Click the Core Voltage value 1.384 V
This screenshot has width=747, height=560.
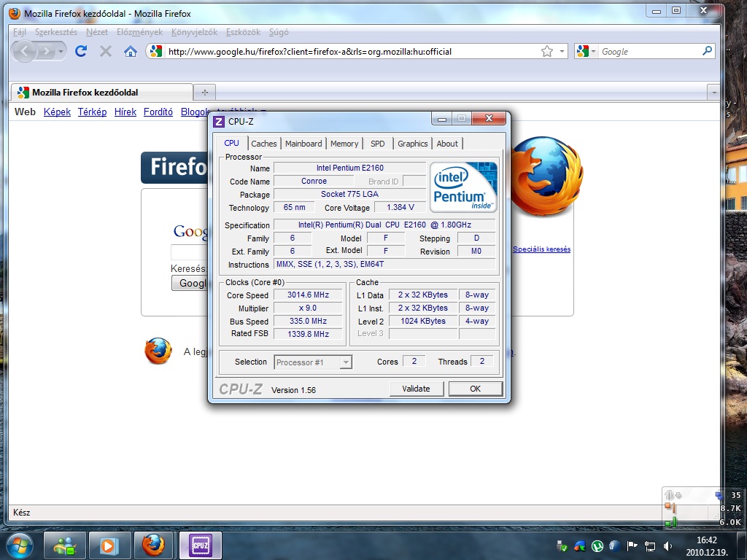tap(400, 207)
